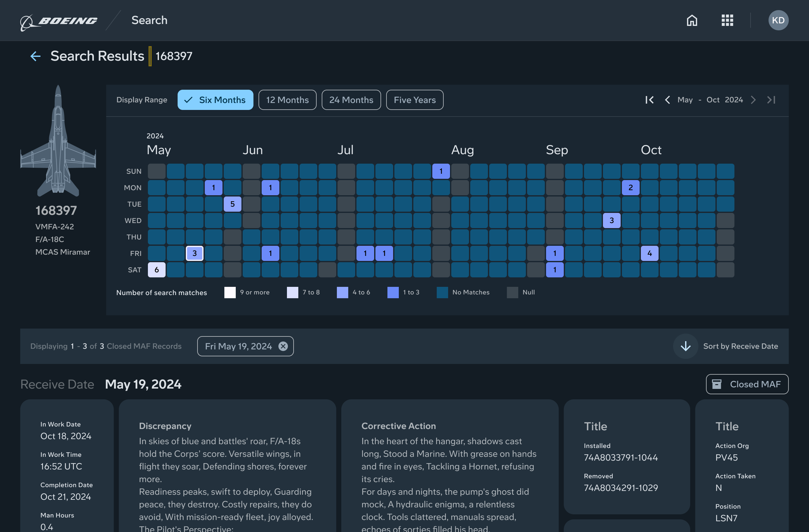Click the PV45 action org value

727,457
